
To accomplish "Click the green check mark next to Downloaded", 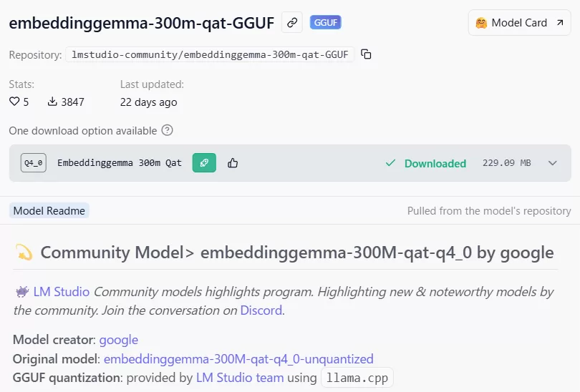I will 391,163.
